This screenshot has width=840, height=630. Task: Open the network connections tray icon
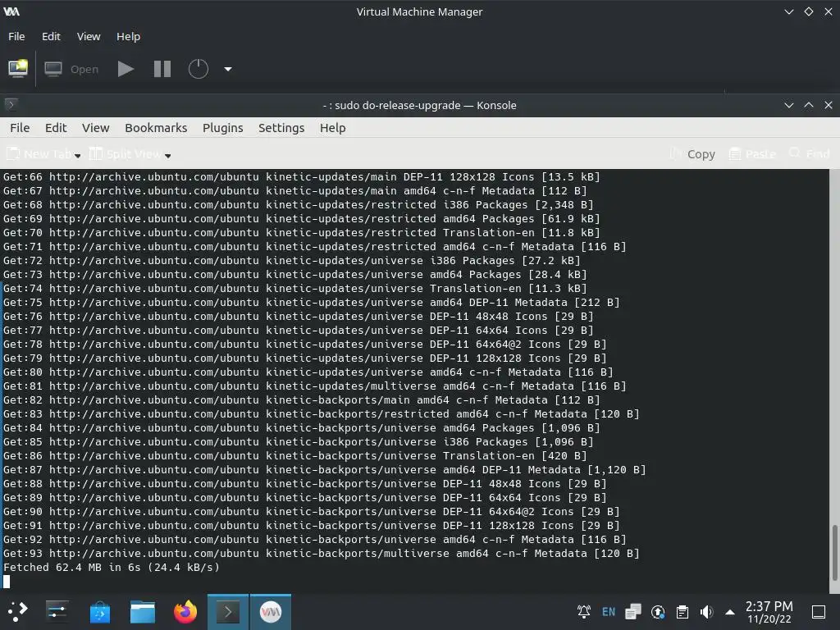point(633,611)
